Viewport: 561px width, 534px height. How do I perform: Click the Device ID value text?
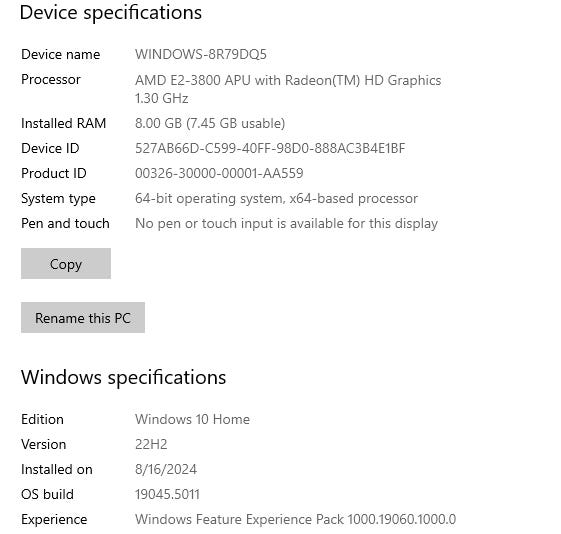click(x=270, y=148)
